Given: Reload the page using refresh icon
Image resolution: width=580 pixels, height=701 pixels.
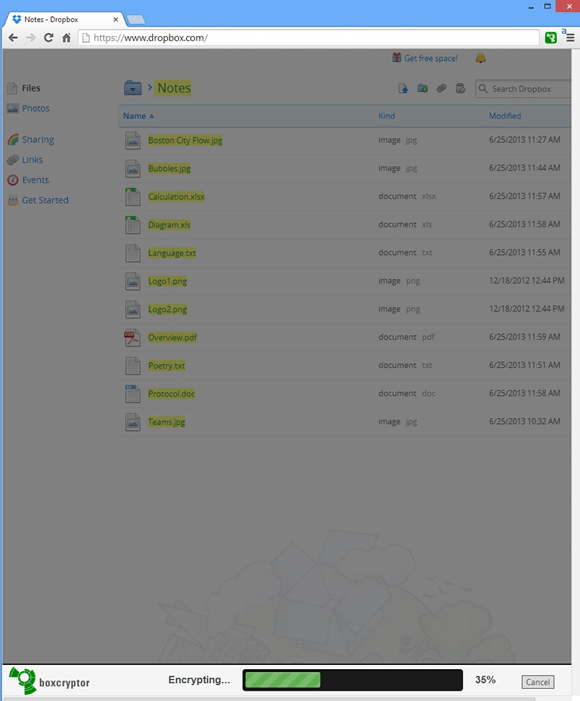Looking at the screenshot, I should pos(49,38).
